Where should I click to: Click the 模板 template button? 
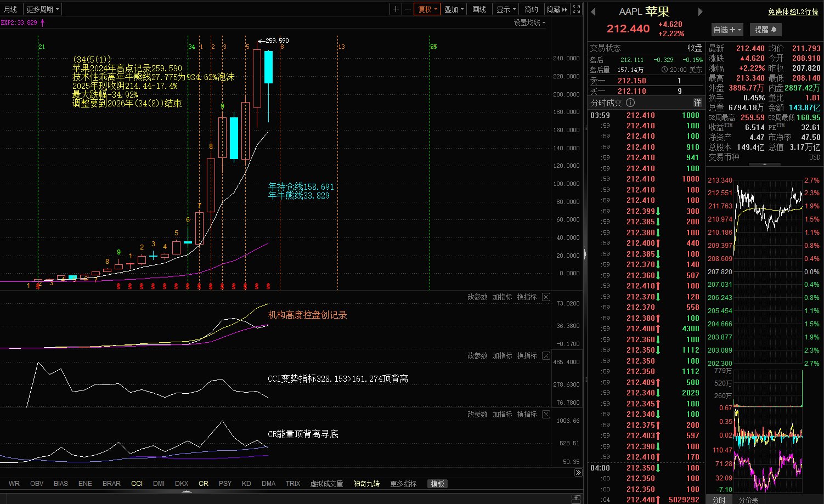(438, 484)
